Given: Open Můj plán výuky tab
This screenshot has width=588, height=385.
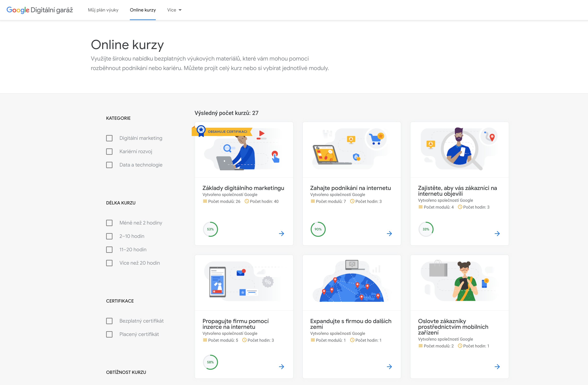Looking at the screenshot, I should tap(103, 10).
